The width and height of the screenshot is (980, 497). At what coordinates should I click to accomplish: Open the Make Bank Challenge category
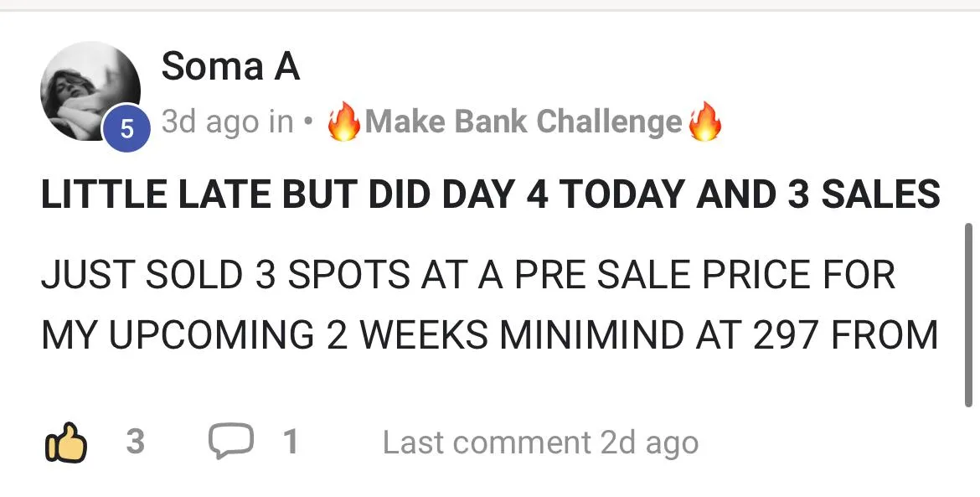(524, 122)
